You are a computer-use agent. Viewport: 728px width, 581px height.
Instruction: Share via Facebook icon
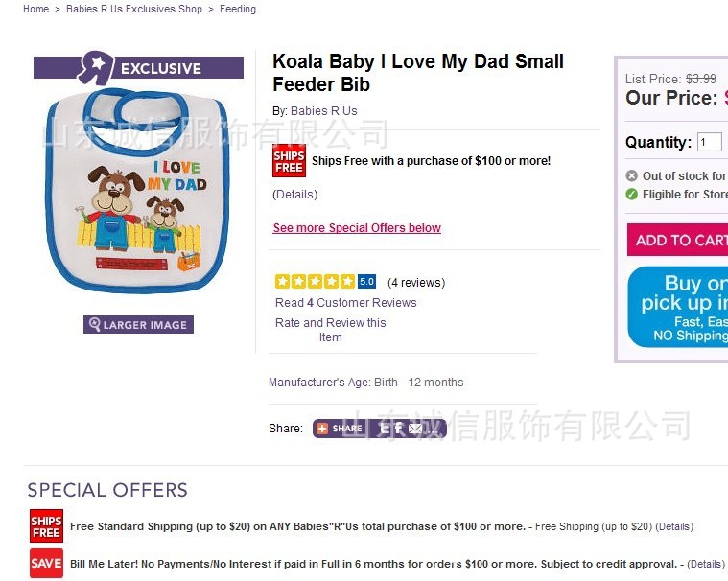point(398,429)
